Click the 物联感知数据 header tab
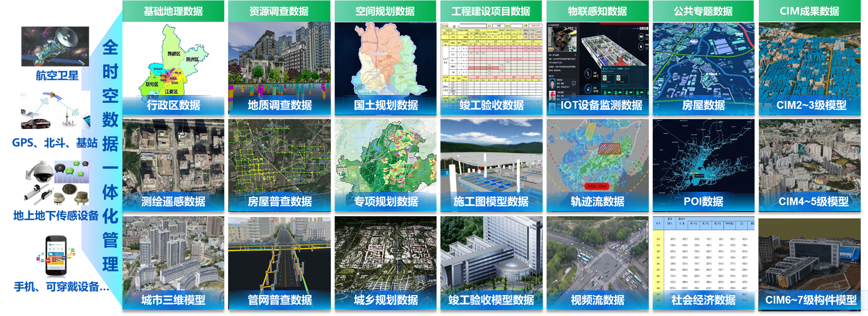 click(597, 11)
